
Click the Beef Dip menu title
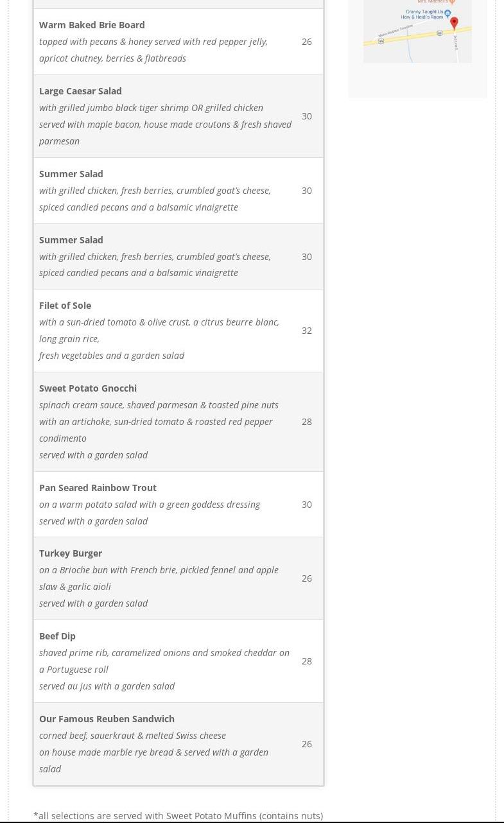57,636
